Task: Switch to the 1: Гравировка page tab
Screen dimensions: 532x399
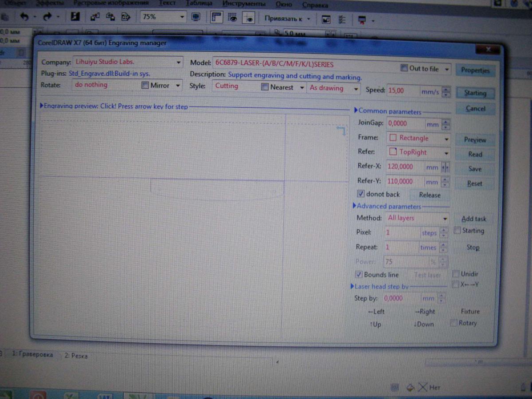Action: click(32, 355)
